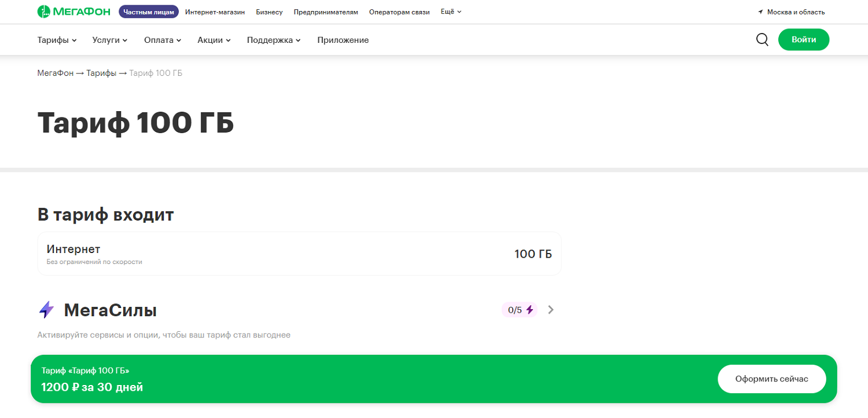Select the Частным лицам tab
Image resolution: width=868 pixels, height=418 pixels.
[149, 12]
